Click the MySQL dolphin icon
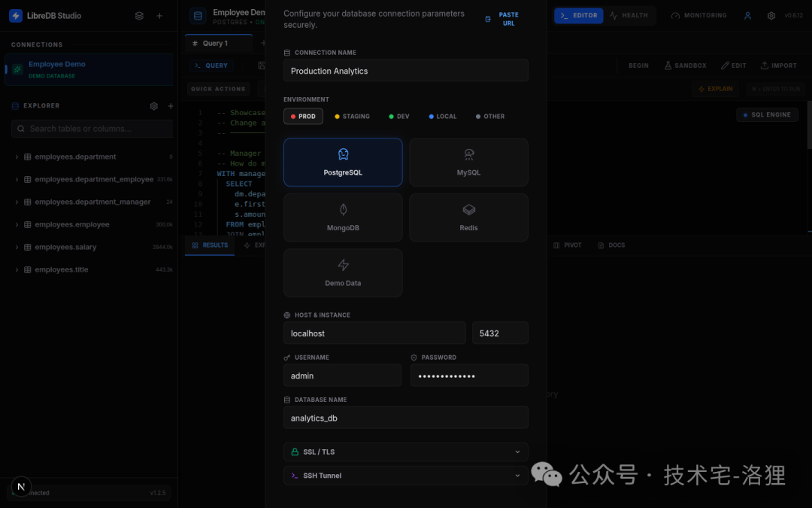This screenshot has height=508, width=812. [468, 154]
